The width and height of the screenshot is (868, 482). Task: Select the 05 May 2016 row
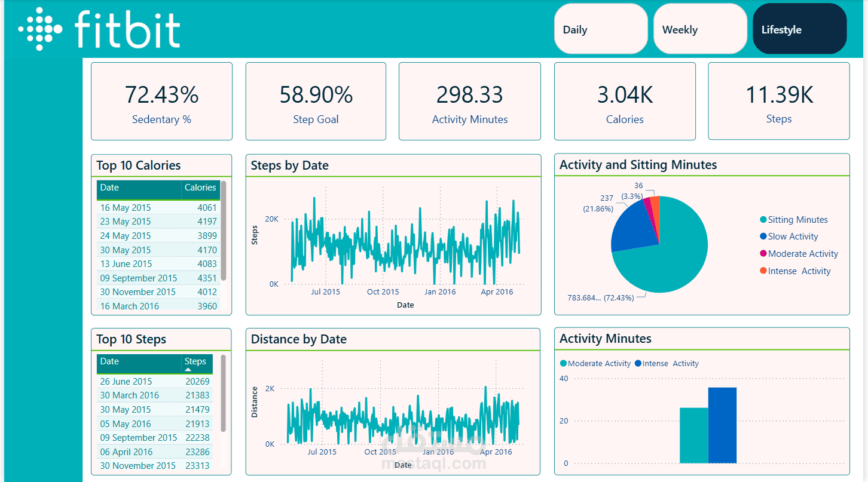pos(155,424)
